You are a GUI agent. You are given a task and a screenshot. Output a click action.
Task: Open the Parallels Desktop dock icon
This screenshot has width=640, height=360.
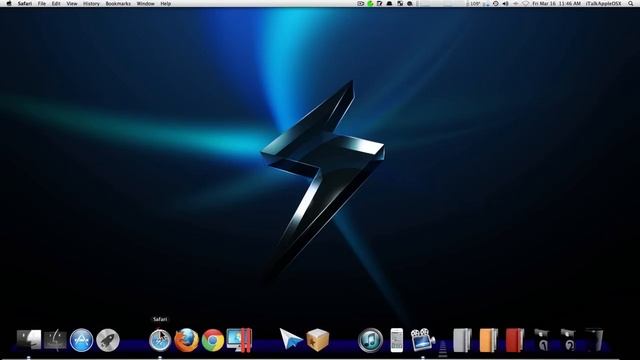point(239,340)
